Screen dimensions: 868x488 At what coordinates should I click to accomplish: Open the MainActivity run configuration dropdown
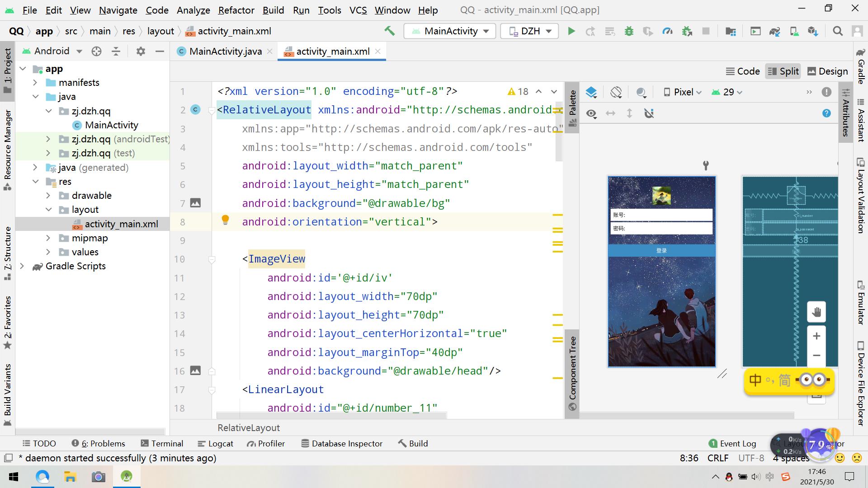pos(450,31)
